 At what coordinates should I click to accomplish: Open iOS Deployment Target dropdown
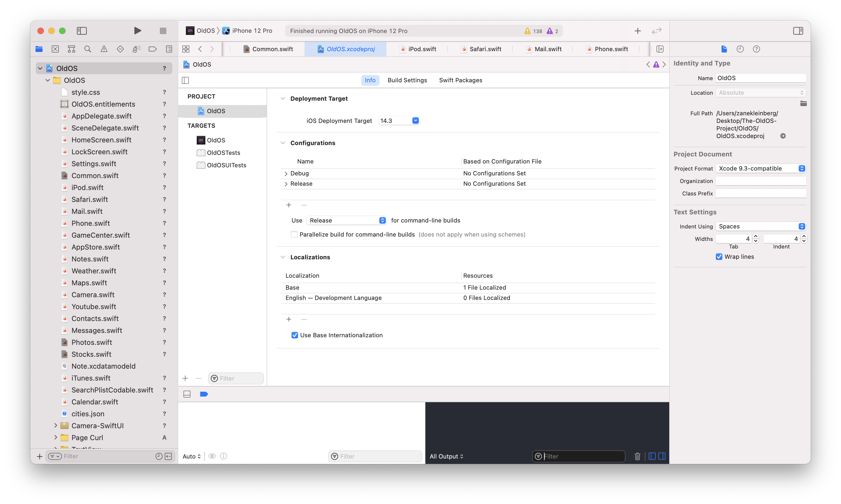[415, 120]
